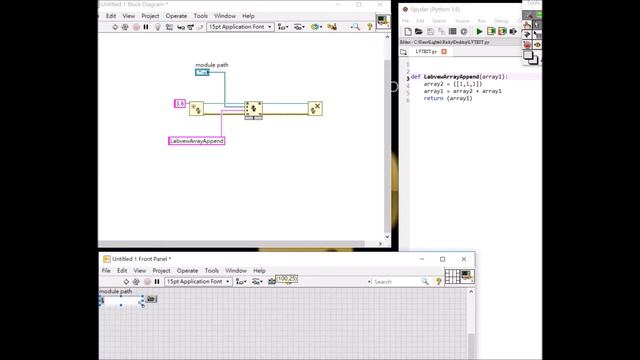Open Align Objects dropdown in Front Panel
The height and width of the screenshot is (360, 640).
(241, 282)
